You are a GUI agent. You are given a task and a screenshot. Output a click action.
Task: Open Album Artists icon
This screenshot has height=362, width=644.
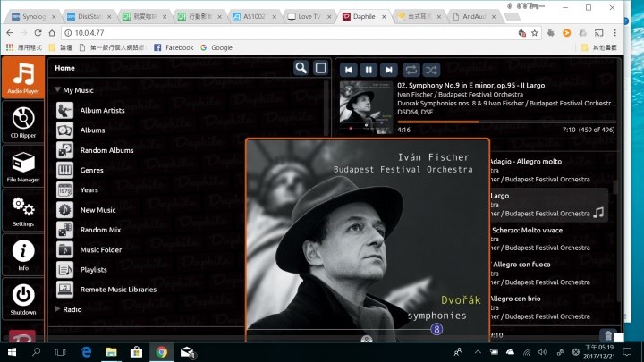pos(65,111)
